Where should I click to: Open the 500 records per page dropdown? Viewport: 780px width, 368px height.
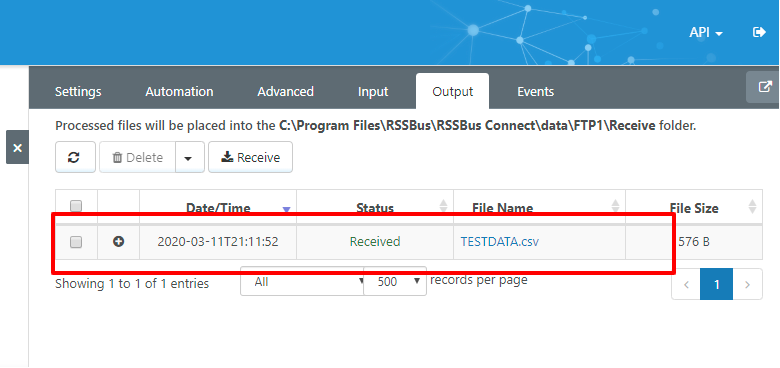click(x=395, y=281)
